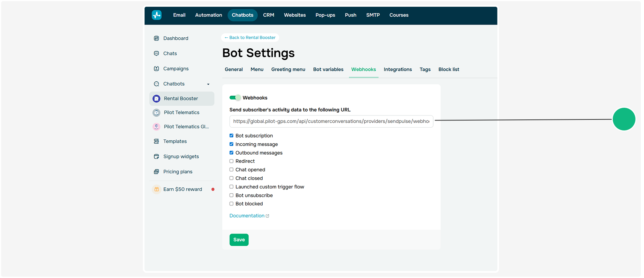Screen dimensions: 644x278
Task: Go to Campaigns via its icon
Action: [x=156, y=69]
